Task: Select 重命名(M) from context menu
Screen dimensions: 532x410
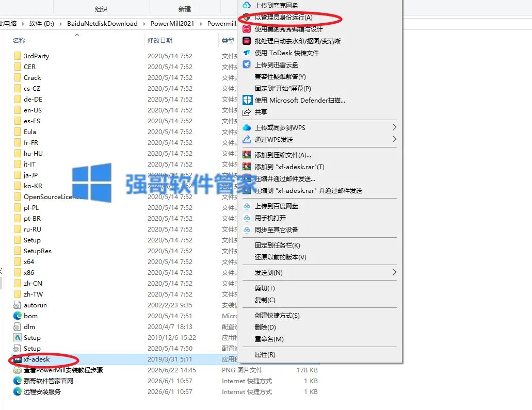Action: click(x=269, y=339)
